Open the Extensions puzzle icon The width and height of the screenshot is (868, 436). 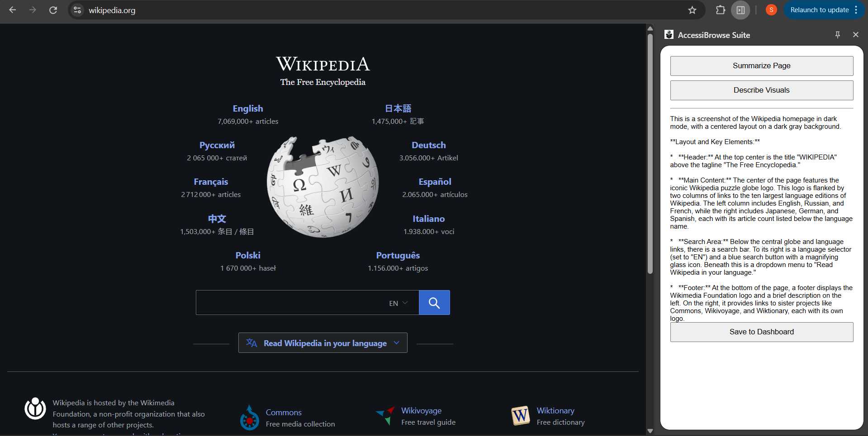pyautogui.click(x=721, y=10)
